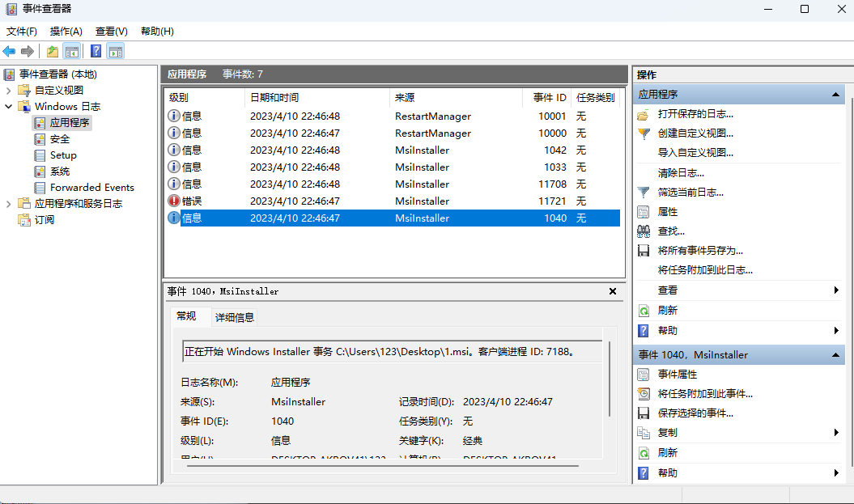
Task: Click the info icon of event 10001 row
Action: tap(174, 116)
